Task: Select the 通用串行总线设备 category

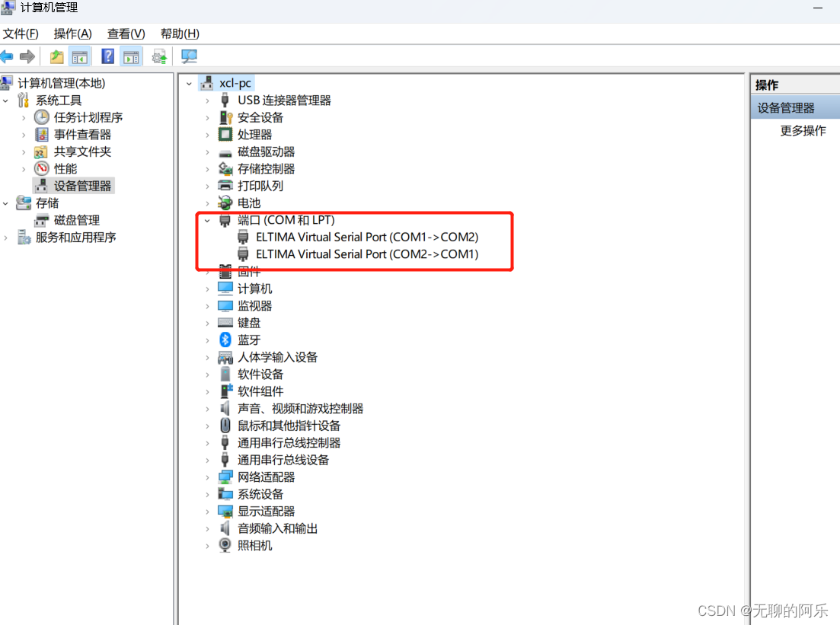Action: tap(283, 460)
